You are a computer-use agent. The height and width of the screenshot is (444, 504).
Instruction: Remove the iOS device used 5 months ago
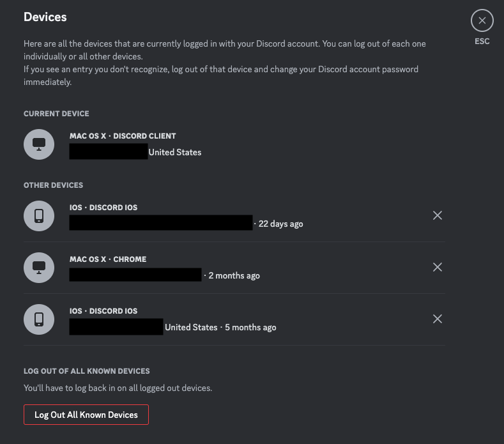pos(438,319)
